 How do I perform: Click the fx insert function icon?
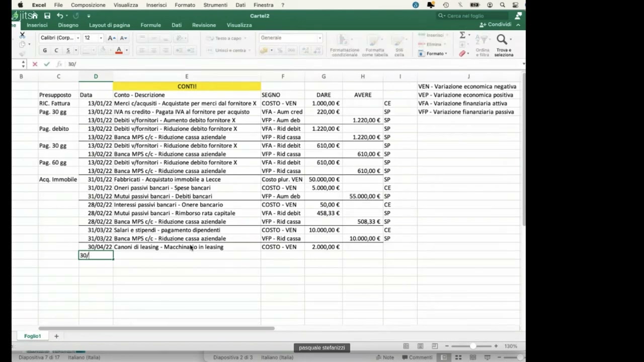59,64
